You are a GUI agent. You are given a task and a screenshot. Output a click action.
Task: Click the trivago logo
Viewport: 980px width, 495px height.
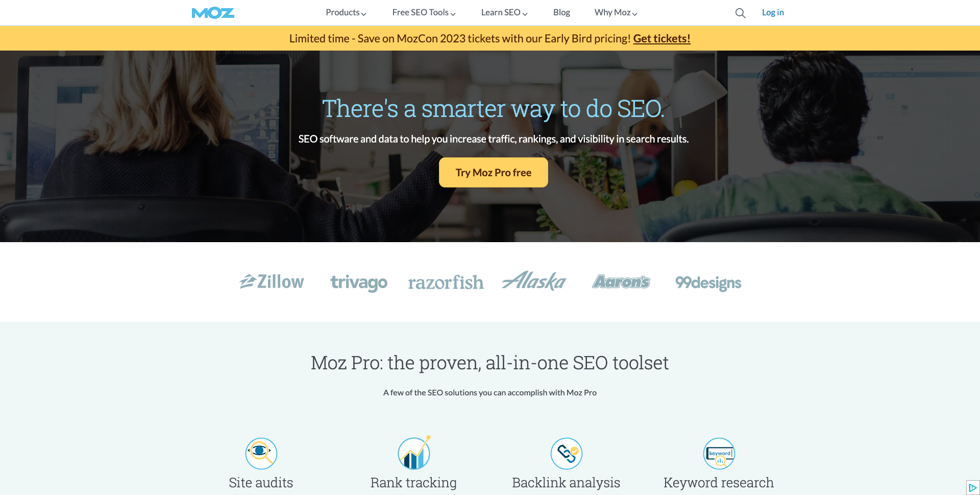pos(359,282)
